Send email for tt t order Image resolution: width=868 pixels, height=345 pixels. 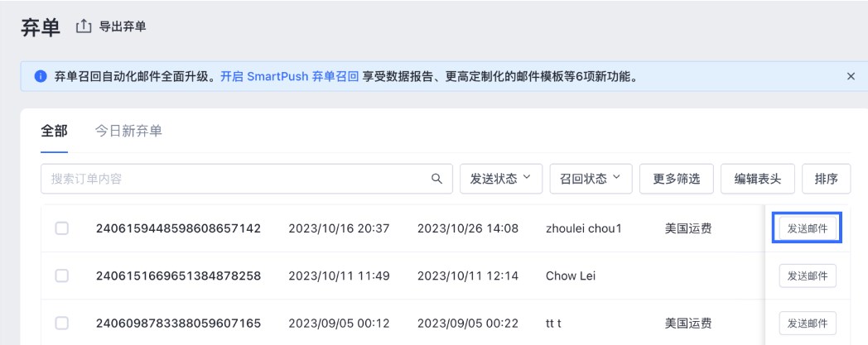point(808,323)
